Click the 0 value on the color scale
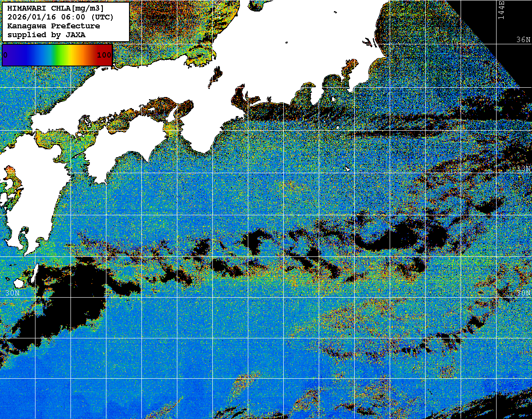This screenshot has height=419, width=532. point(5,55)
